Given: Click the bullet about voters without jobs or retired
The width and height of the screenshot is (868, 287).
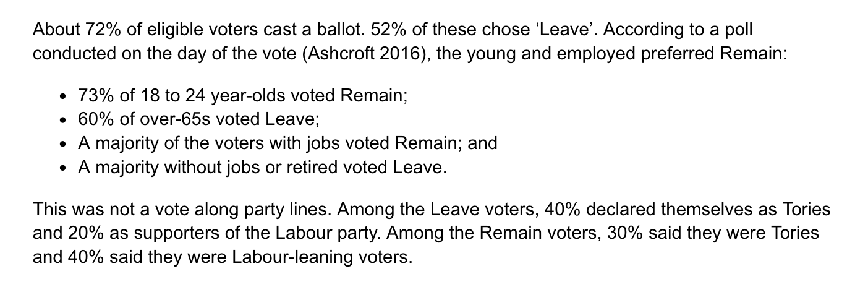Looking at the screenshot, I should tap(262, 168).
